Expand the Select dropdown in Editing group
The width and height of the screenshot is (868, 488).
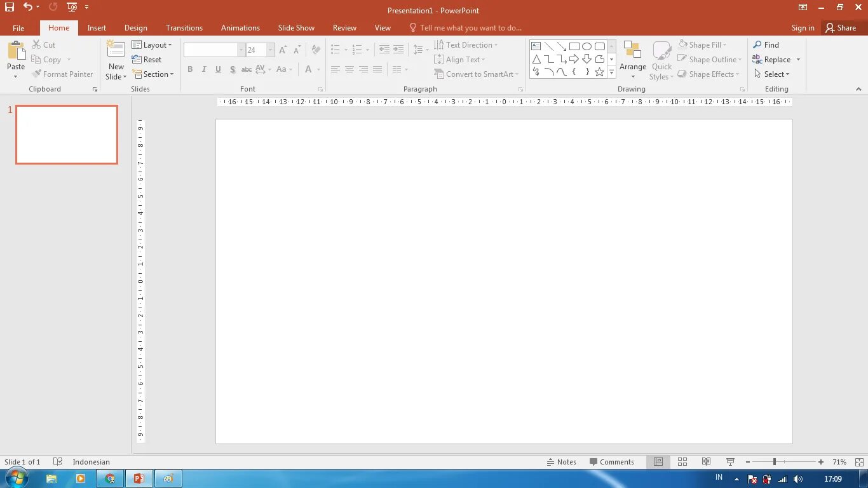click(x=772, y=74)
